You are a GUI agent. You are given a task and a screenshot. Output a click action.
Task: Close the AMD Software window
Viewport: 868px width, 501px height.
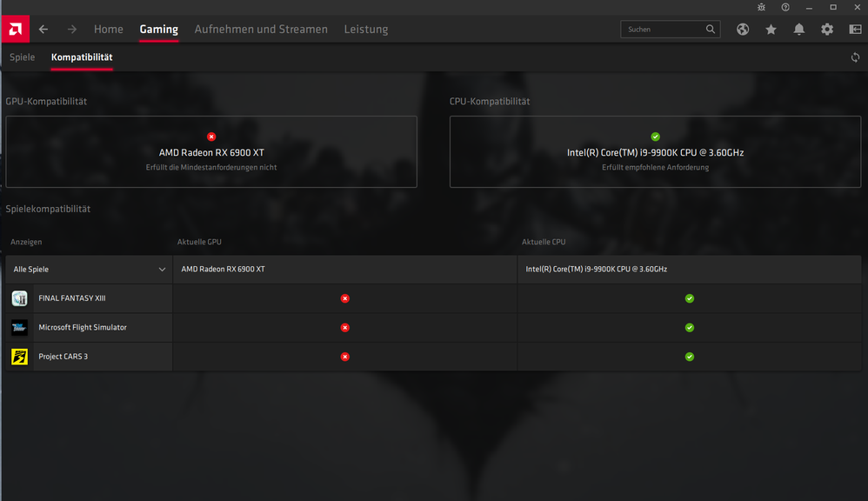pos(857,7)
